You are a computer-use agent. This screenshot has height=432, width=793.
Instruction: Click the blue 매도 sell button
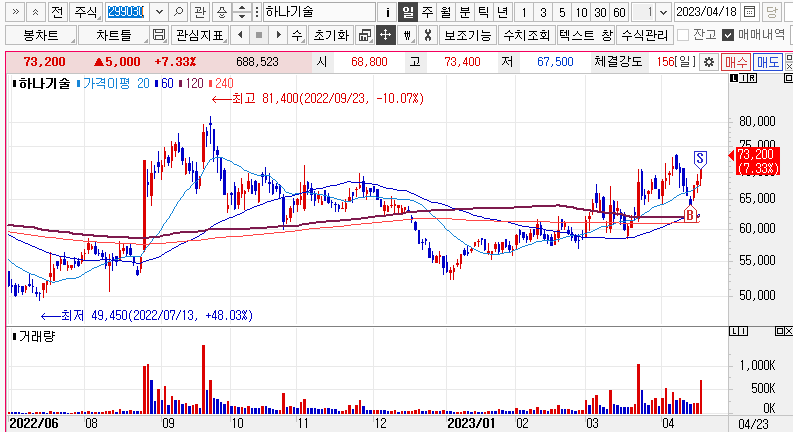click(x=767, y=62)
